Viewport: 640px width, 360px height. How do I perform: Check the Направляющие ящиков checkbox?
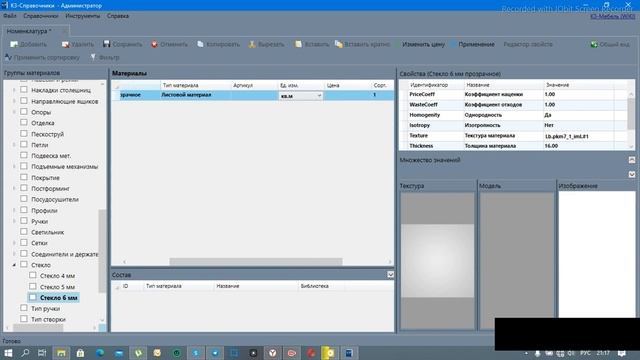pyautogui.click(x=24, y=101)
